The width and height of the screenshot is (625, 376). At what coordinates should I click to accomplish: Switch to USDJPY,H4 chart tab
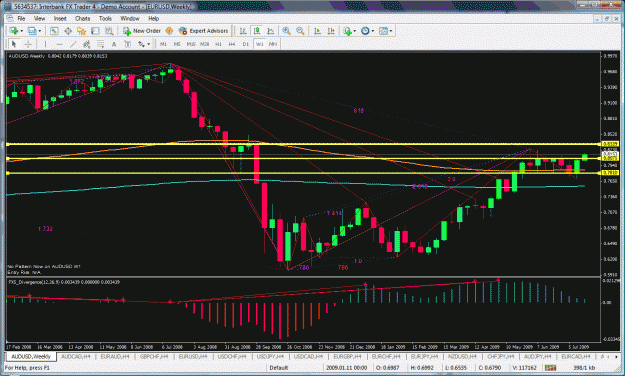coord(270,356)
